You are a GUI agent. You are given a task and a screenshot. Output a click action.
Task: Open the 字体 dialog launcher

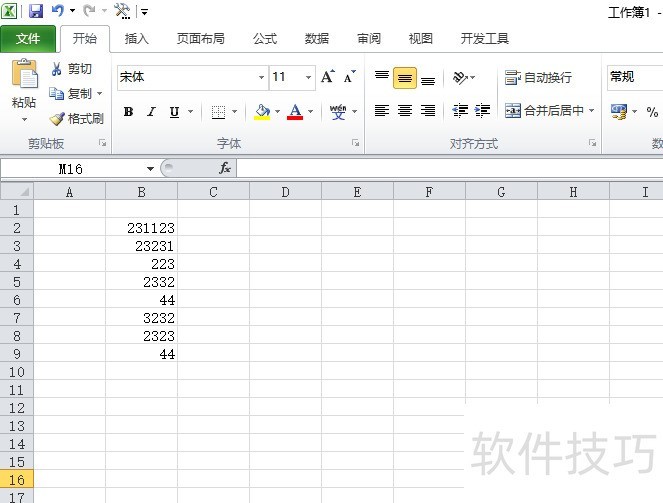(x=356, y=143)
